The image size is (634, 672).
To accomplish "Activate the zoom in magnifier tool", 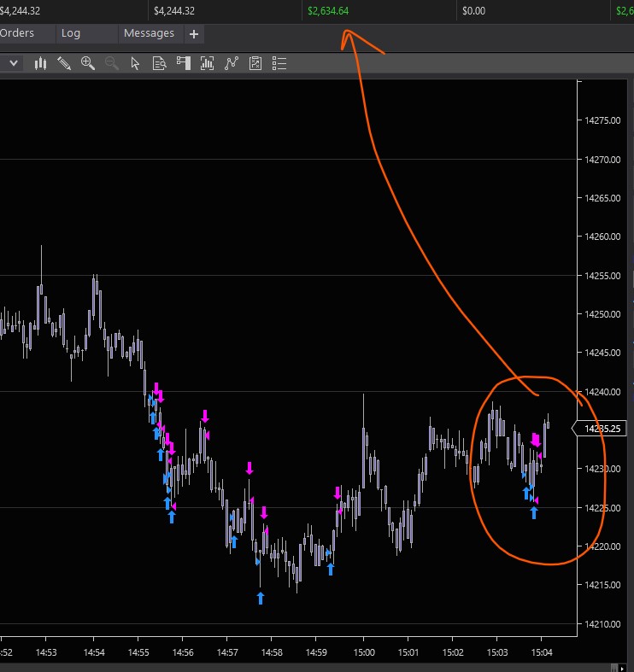I will click(88, 63).
